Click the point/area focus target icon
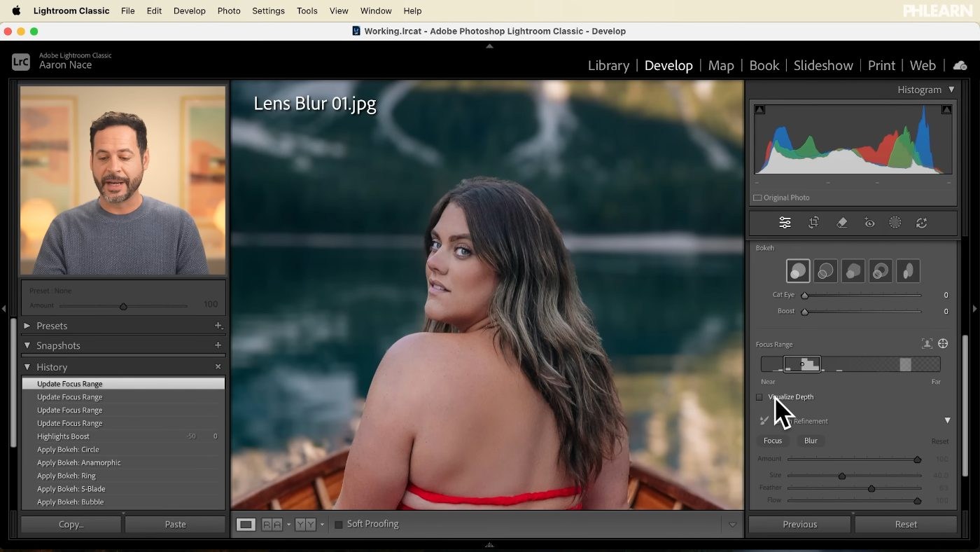Viewport: 980px width, 552px height. coord(943,344)
